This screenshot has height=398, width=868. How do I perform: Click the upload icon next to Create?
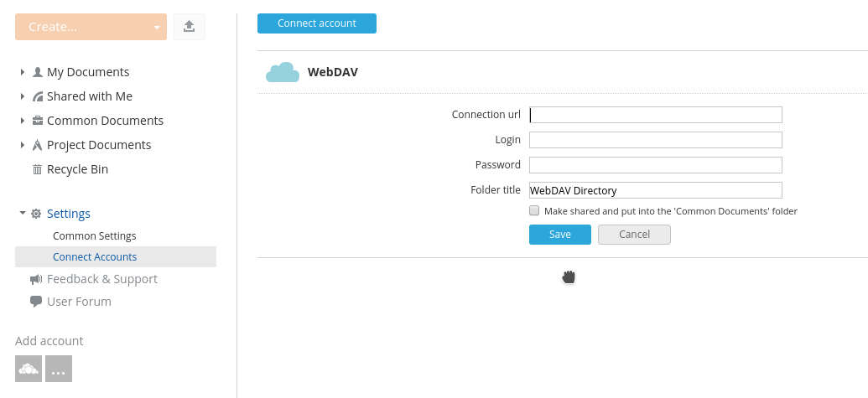coord(189,27)
